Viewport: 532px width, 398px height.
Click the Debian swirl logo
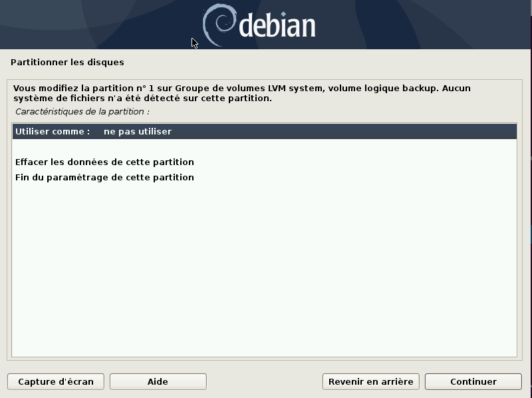pos(219,25)
